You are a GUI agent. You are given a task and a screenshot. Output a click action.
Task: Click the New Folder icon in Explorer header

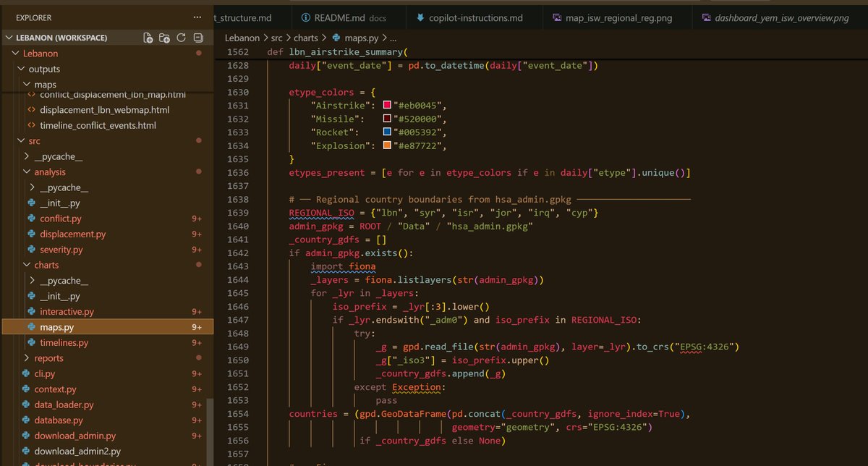(x=164, y=38)
